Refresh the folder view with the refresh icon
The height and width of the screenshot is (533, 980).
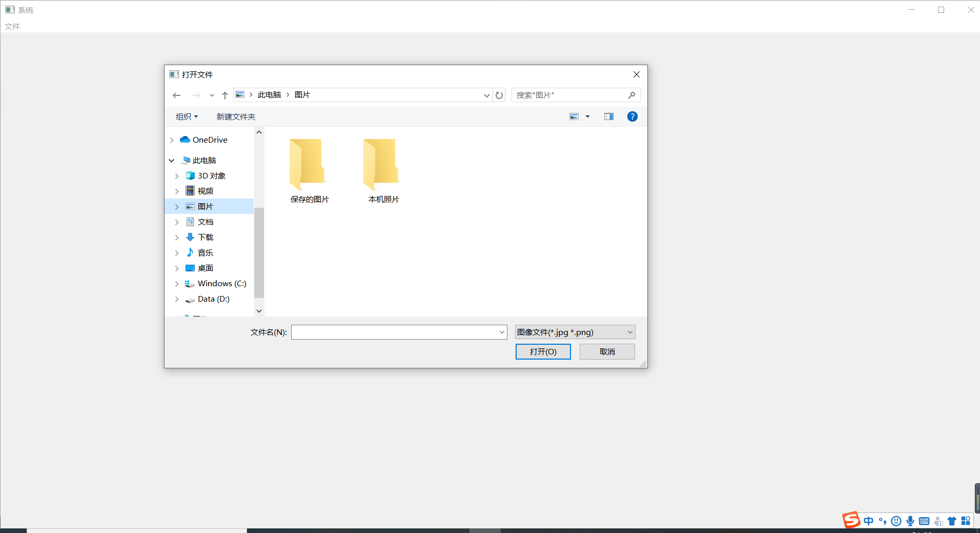click(499, 95)
